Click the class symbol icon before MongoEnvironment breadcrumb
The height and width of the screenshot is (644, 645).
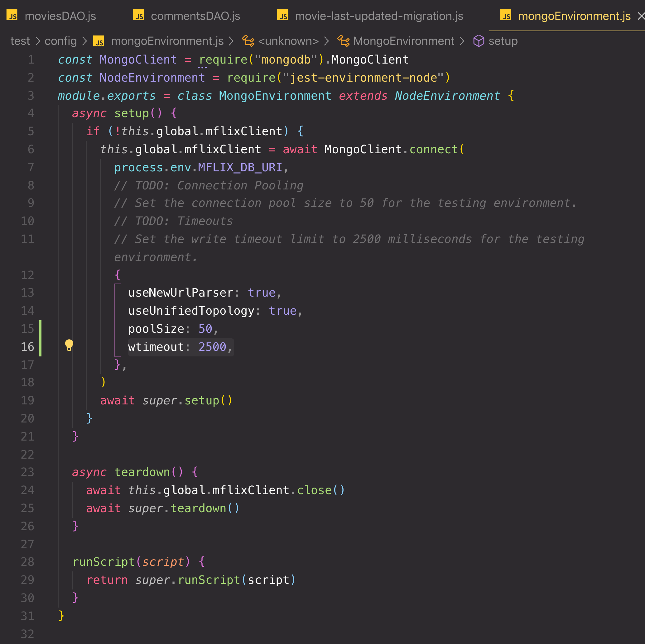[343, 41]
